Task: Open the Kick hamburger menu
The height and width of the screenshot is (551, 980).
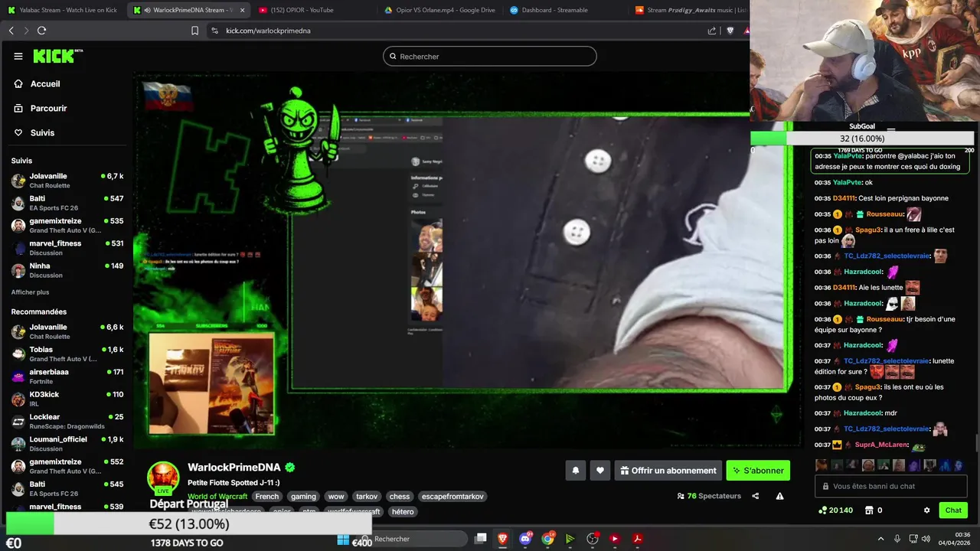Action: click(18, 56)
